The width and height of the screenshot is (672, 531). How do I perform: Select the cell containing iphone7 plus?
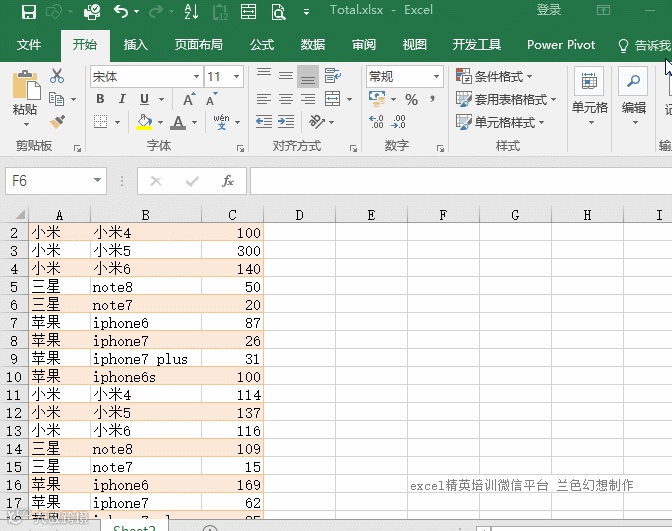[146, 359]
